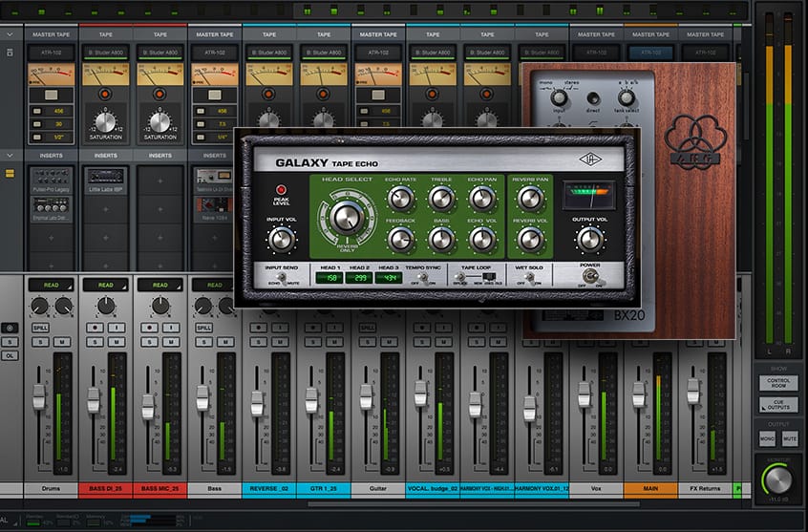808x532 pixels.
Task: Click the Drums left pan knob
Action: (40, 307)
